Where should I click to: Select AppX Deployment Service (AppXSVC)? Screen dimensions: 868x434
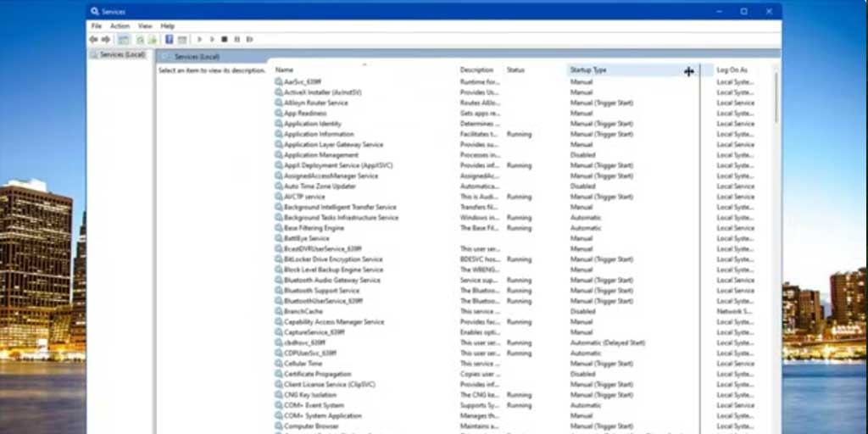(x=338, y=165)
